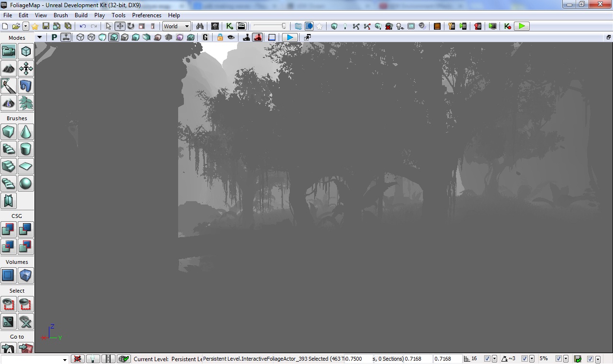Image resolution: width=613 pixels, height=364 pixels.
Task: Open the Tools menu
Action: tap(119, 15)
